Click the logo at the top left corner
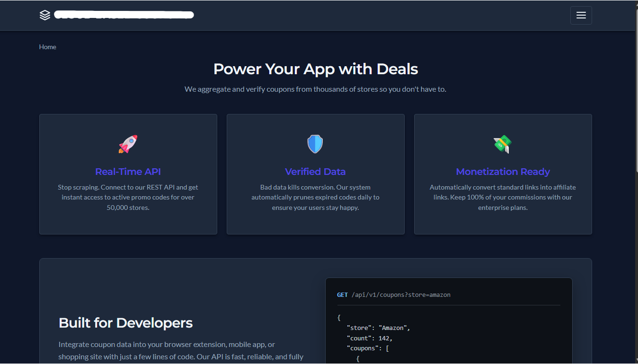Screen dimensions: 638x364 [44, 15]
